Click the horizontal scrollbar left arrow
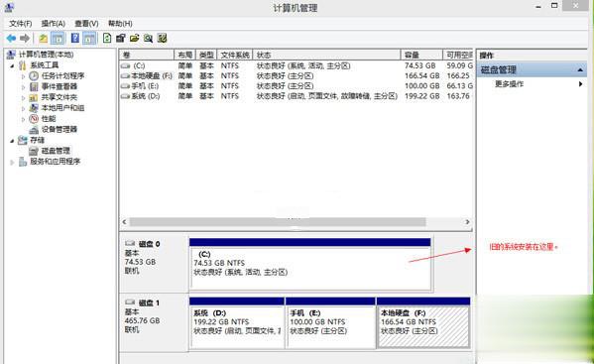The image size is (594, 364). pyautogui.click(x=124, y=222)
